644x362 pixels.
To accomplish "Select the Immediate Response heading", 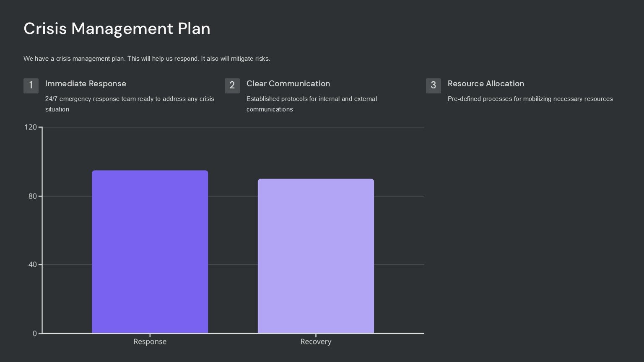I will (86, 84).
